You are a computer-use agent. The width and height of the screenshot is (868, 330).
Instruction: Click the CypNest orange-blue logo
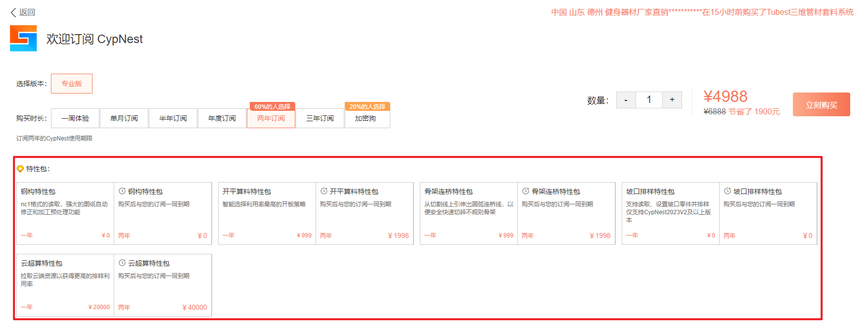[x=23, y=38]
